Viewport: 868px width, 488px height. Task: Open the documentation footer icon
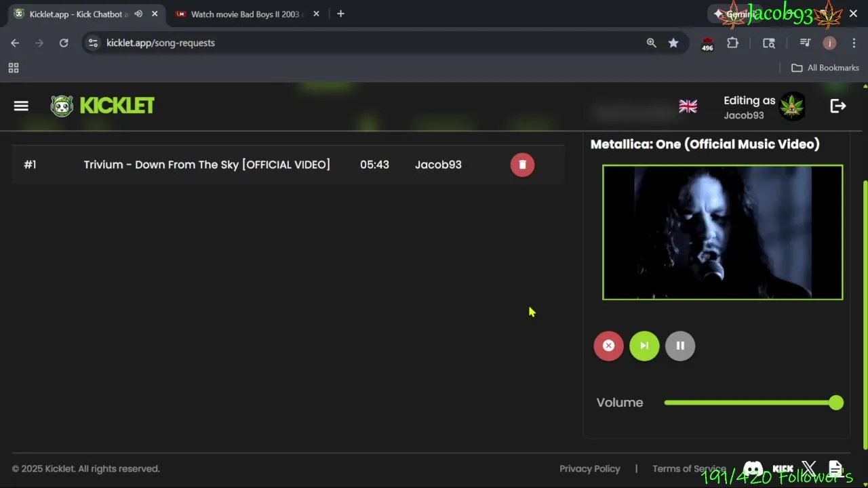pyautogui.click(x=835, y=468)
